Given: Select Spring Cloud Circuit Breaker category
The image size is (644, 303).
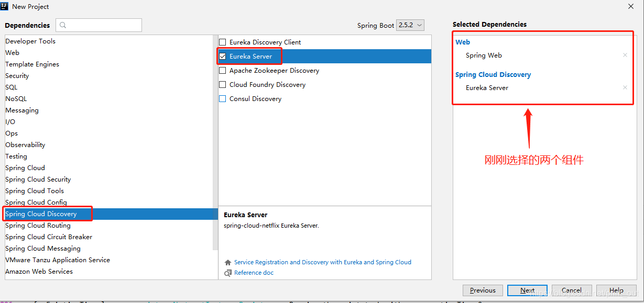Looking at the screenshot, I should (108, 237).
